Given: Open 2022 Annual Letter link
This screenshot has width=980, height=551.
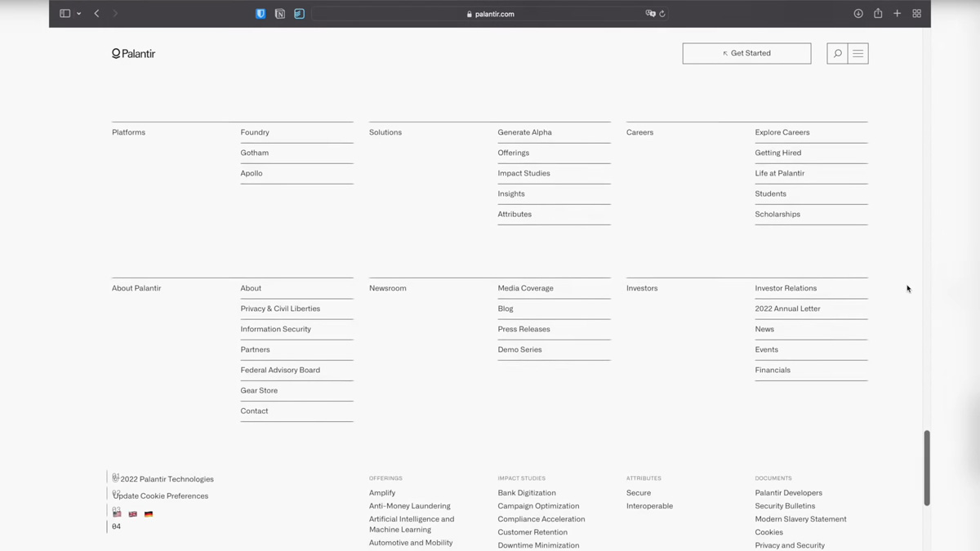Looking at the screenshot, I should click(787, 309).
